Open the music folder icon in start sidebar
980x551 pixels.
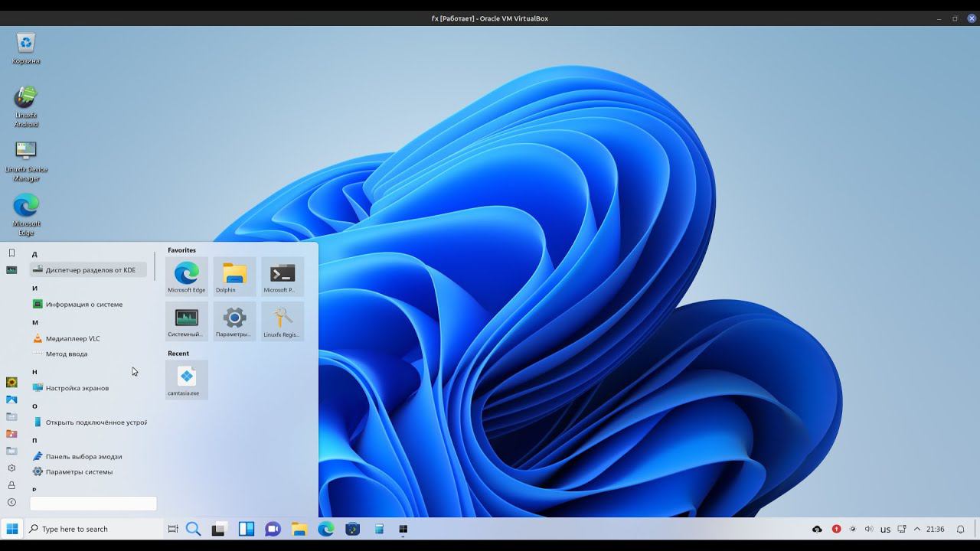[x=11, y=434]
